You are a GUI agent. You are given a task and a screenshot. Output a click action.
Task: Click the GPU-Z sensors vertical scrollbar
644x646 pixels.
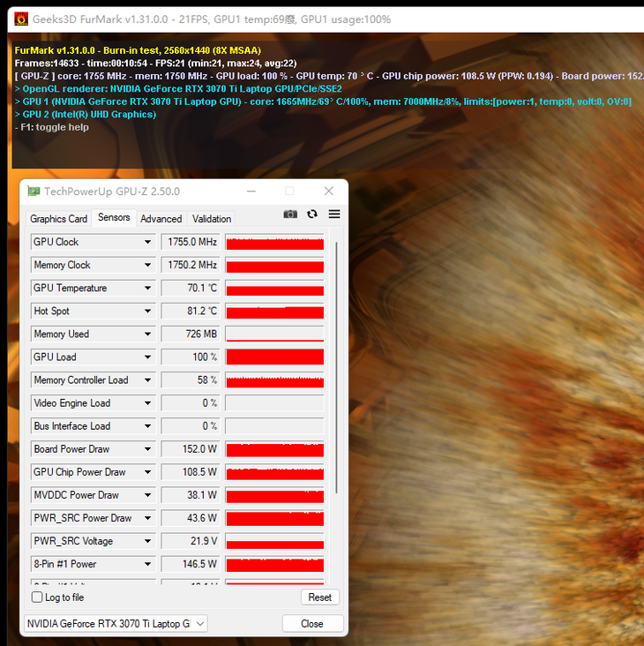(336, 367)
